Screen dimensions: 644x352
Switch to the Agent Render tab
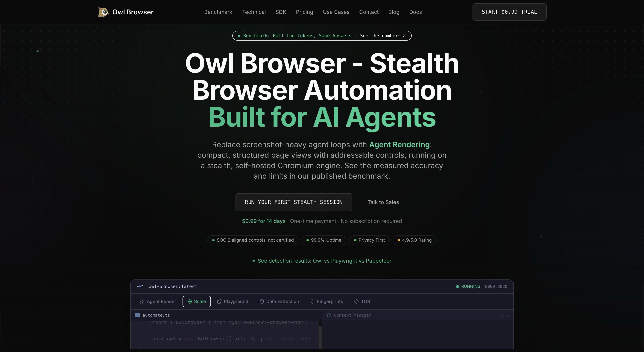tap(158, 302)
